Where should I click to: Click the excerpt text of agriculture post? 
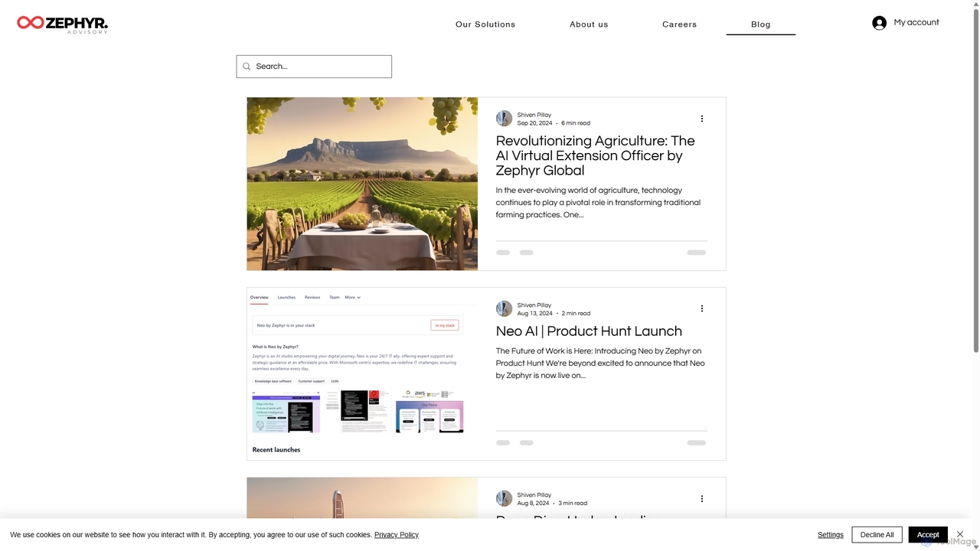click(598, 203)
